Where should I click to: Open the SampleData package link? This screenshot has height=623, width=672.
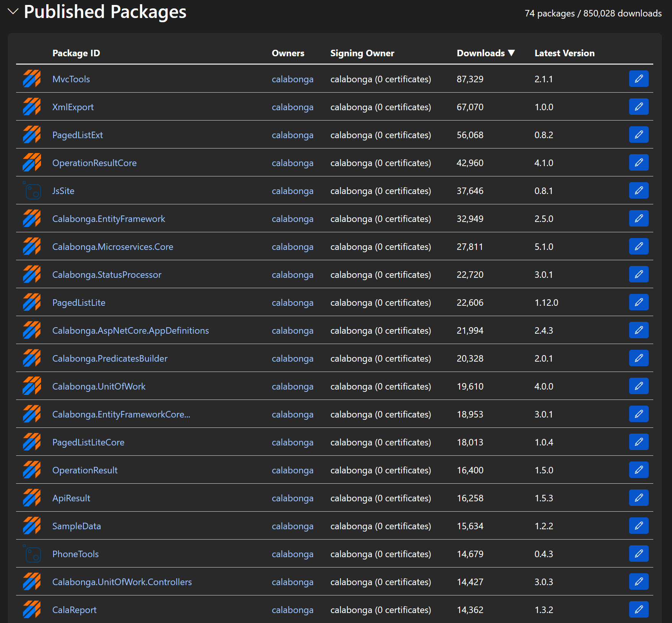pos(77,526)
